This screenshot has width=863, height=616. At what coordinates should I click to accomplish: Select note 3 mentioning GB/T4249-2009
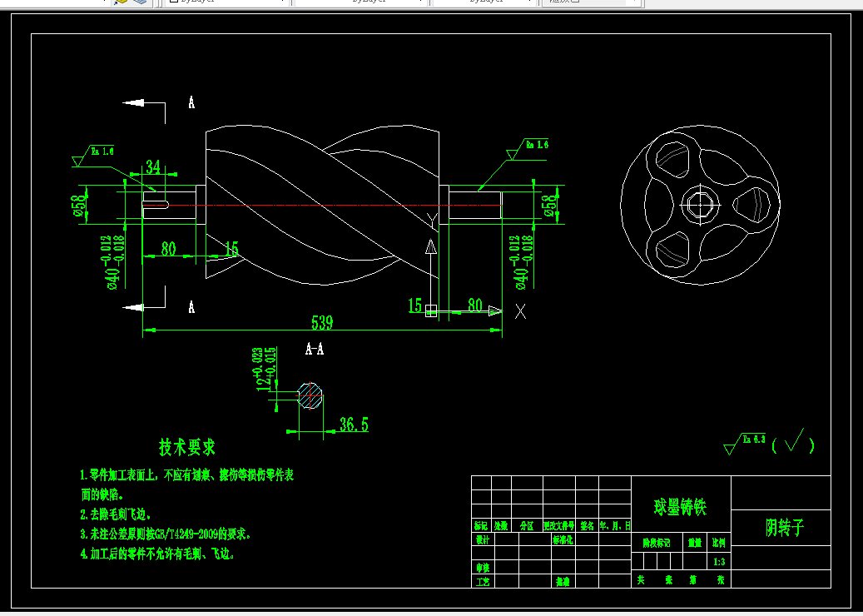[166, 534]
